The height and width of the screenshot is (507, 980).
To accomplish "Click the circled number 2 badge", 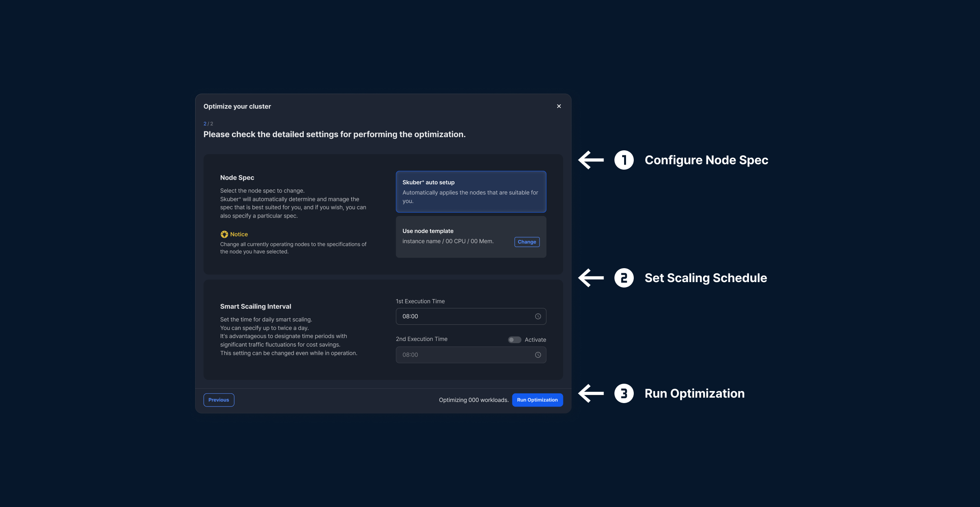I will [x=624, y=278].
